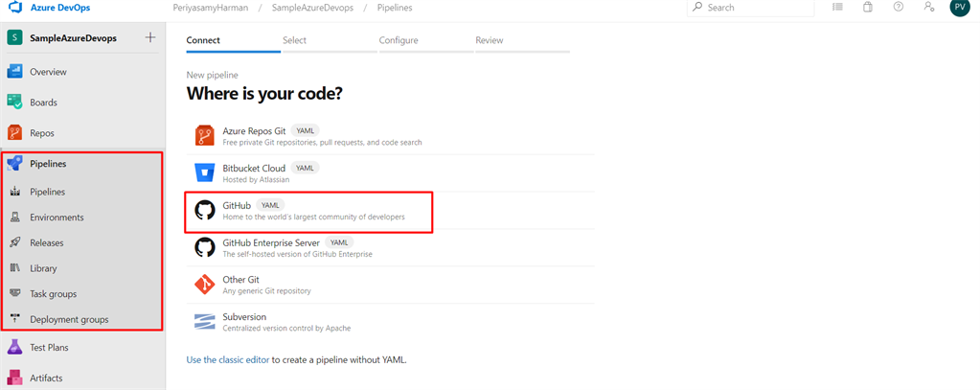Choose Other Git source
980x390 pixels.
[390, 285]
